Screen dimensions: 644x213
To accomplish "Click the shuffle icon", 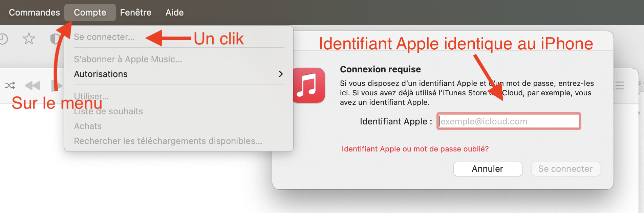I will pyautogui.click(x=10, y=85).
